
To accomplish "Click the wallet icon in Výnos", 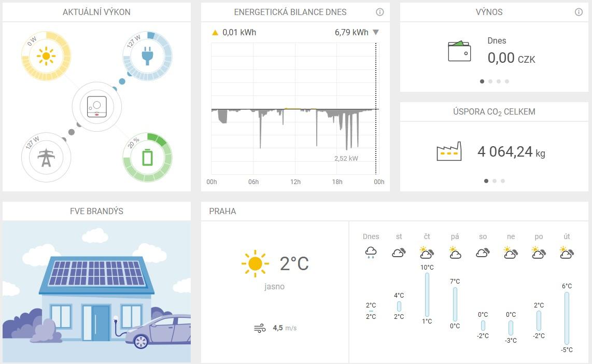I will (x=459, y=51).
